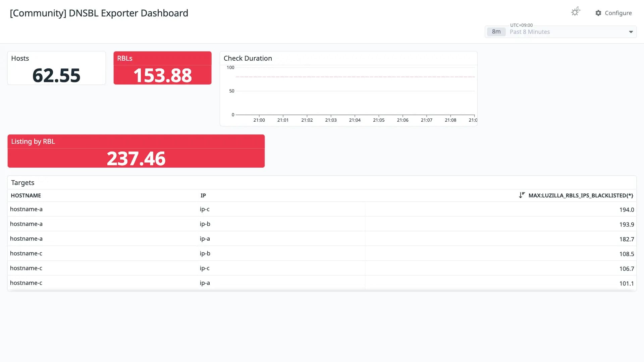The image size is (644, 362).
Task: Sort table by IP column header
Action: click(x=203, y=195)
